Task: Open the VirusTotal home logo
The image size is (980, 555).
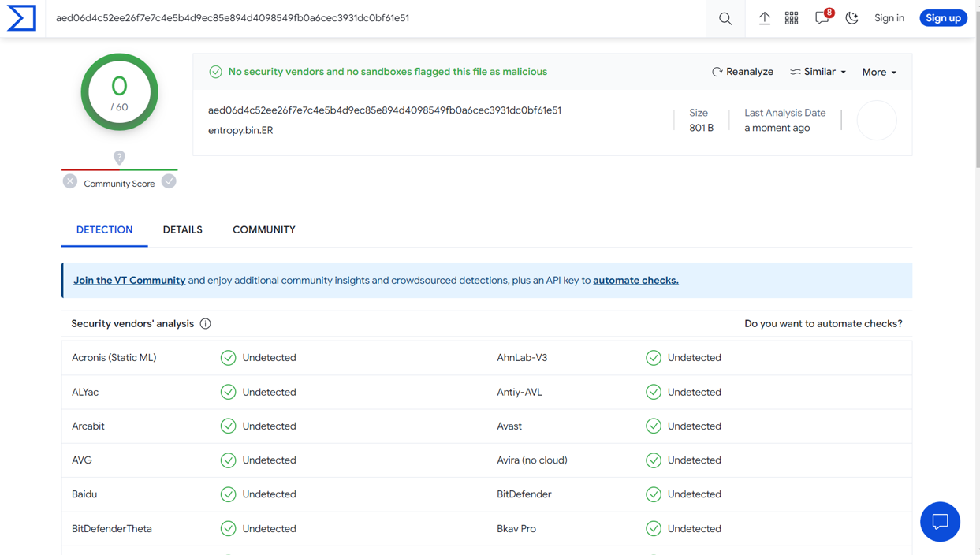Action: point(22,18)
